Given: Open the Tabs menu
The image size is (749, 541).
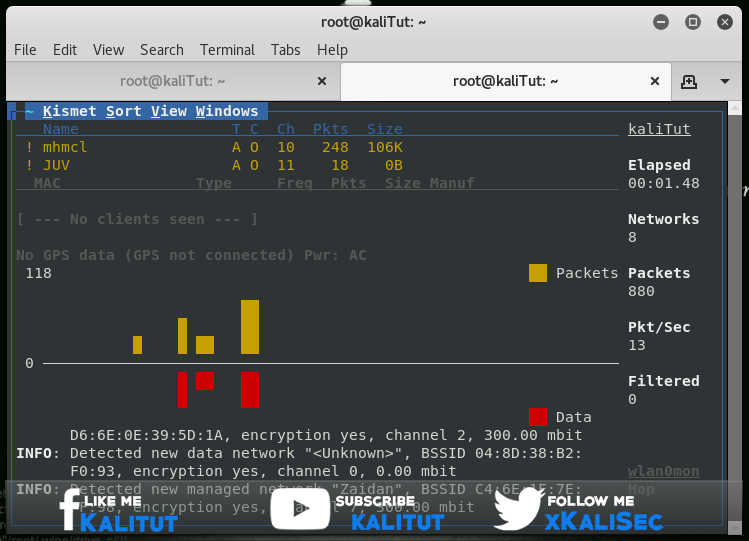Looking at the screenshot, I should tap(285, 50).
